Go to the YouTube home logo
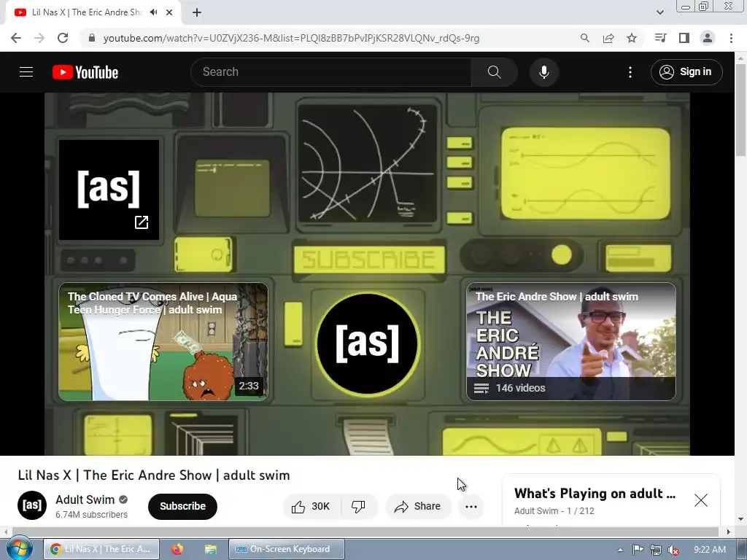Viewport: 747px width, 560px height. [x=85, y=72]
